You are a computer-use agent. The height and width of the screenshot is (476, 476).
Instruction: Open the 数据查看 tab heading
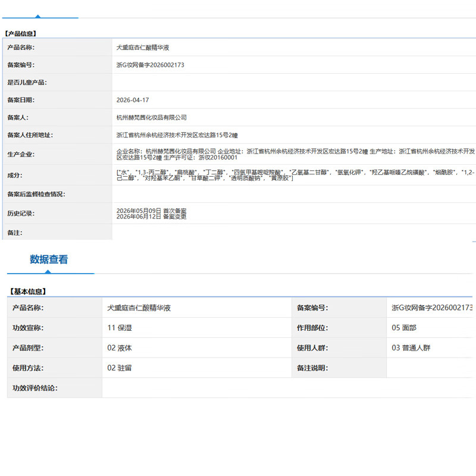49,259
